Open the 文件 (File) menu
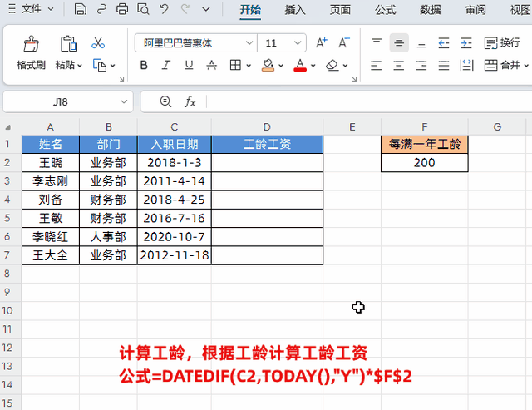 (31, 9)
